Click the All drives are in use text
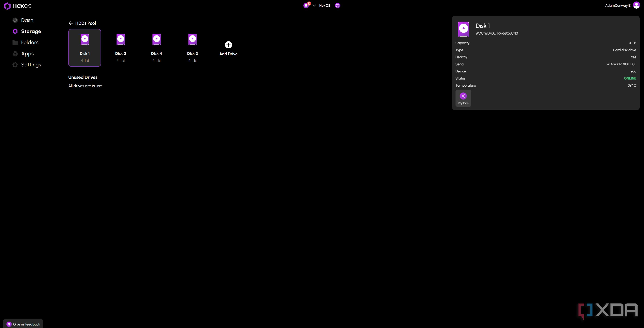 pyautogui.click(x=85, y=86)
